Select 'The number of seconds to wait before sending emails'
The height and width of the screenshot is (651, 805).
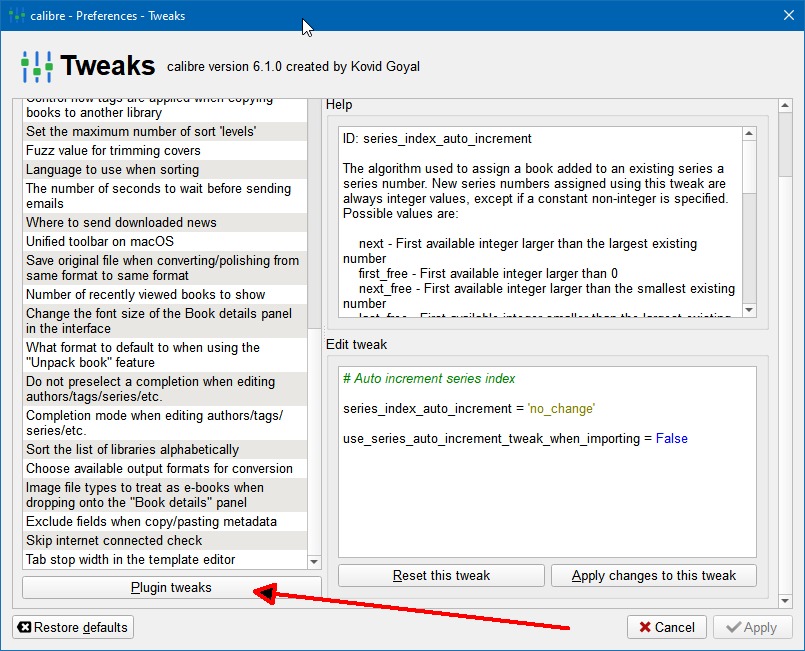coord(165,196)
